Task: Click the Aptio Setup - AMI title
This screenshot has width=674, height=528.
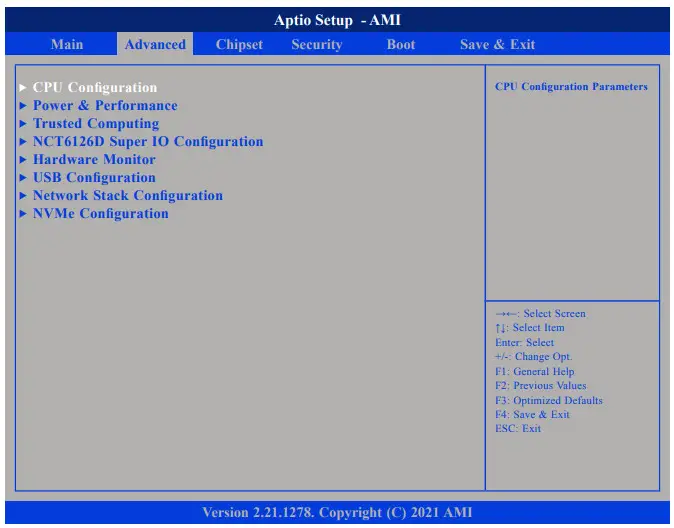Action: pos(337,20)
